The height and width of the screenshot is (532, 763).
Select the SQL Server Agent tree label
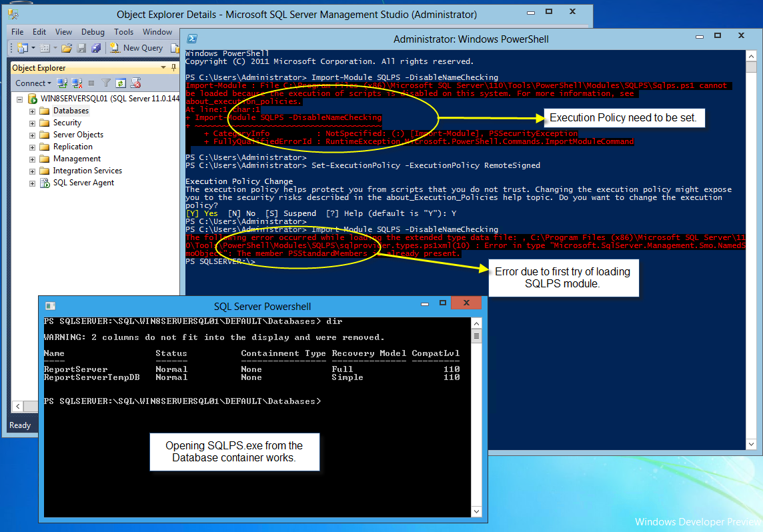[83, 183]
